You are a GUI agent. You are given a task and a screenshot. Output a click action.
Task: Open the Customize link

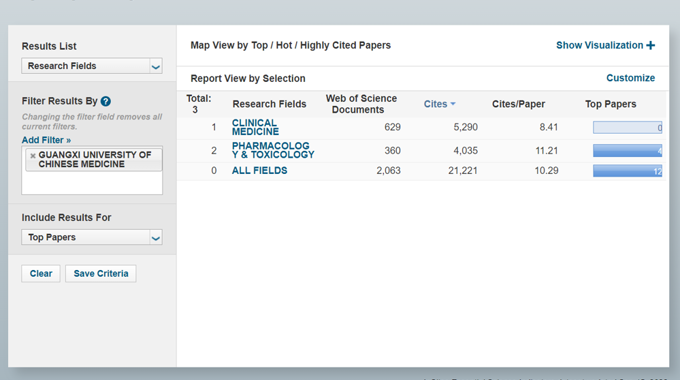631,78
